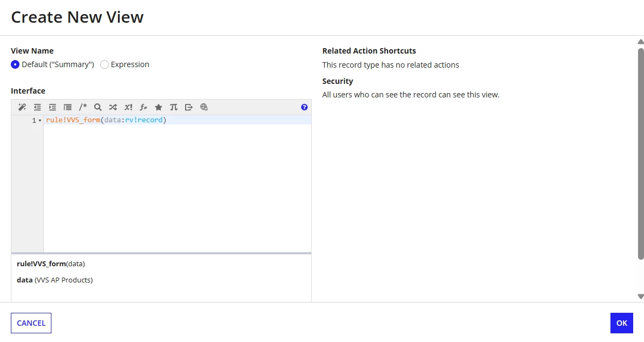Click rule!VVS_form text in code line

pos(73,120)
